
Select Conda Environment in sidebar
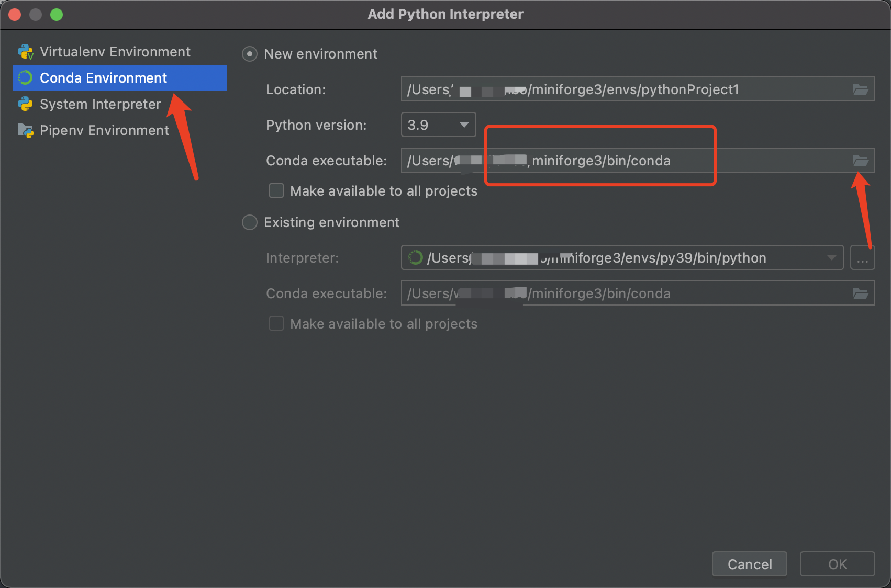[120, 78]
